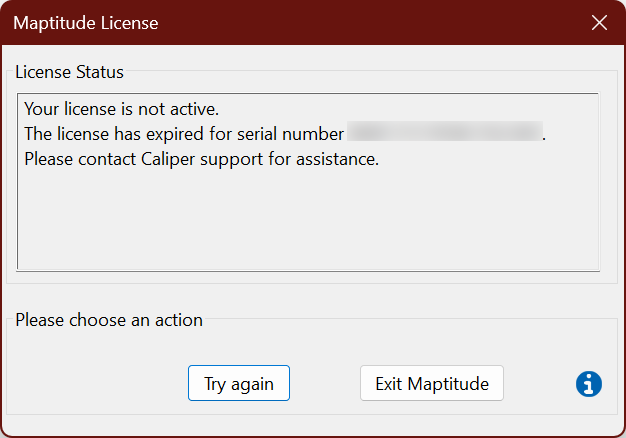Click the blank space between the two buttons
This screenshot has width=626, height=438.
coord(325,383)
